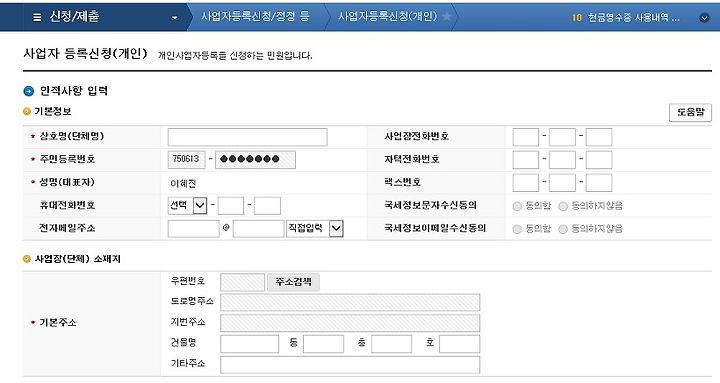Click the 주민등록번호 front digits field
Viewport: 720px width, 383px height.
[x=186, y=159]
